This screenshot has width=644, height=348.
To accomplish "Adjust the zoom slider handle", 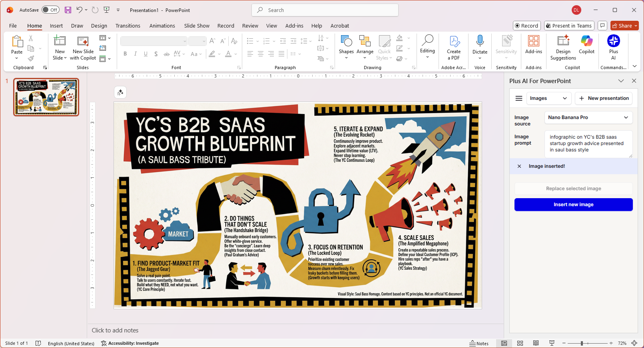I will point(582,343).
